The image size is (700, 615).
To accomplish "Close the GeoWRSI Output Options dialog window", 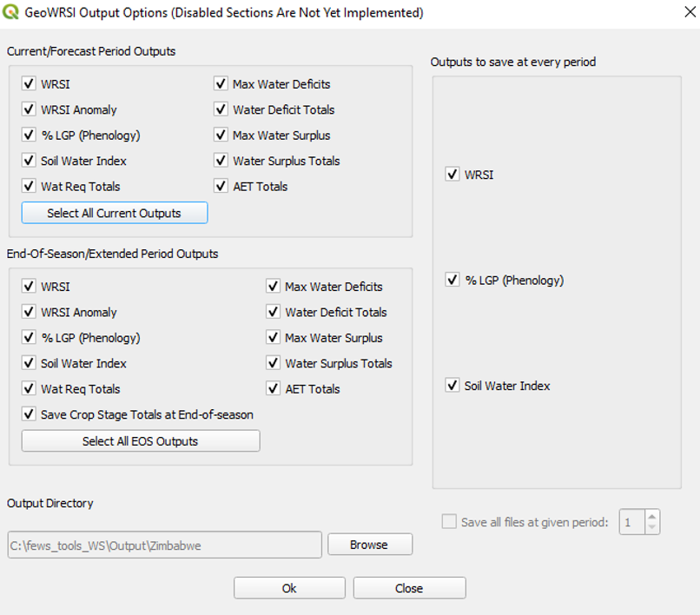I will tap(679, 13).
